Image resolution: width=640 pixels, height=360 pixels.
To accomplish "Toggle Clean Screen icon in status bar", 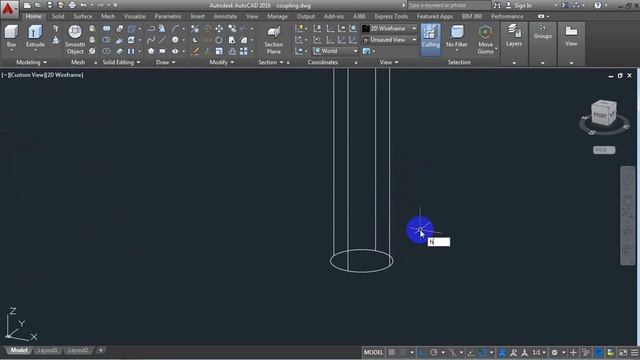I will tap(623, 352).
